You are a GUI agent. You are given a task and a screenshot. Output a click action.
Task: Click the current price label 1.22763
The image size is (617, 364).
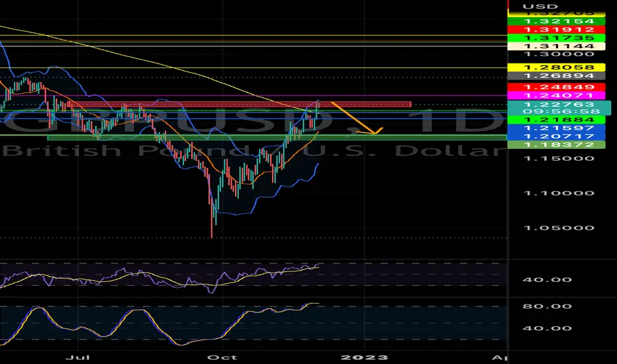[x=559, y=105]
